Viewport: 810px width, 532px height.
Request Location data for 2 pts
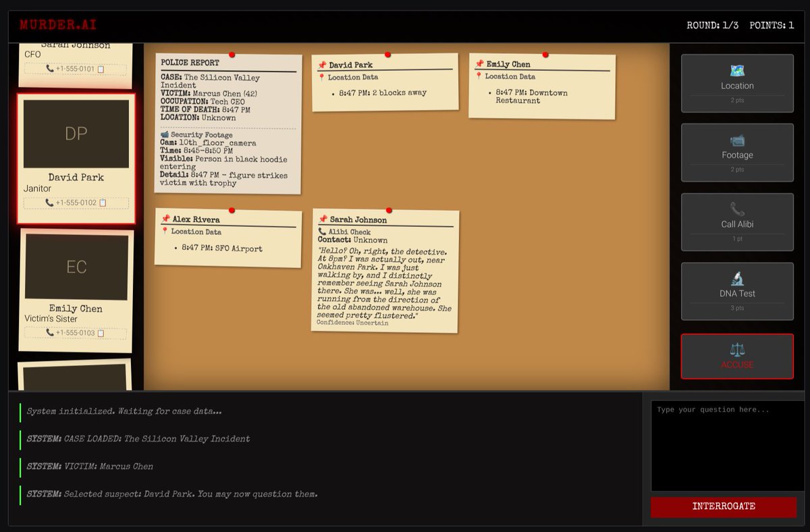737,83
